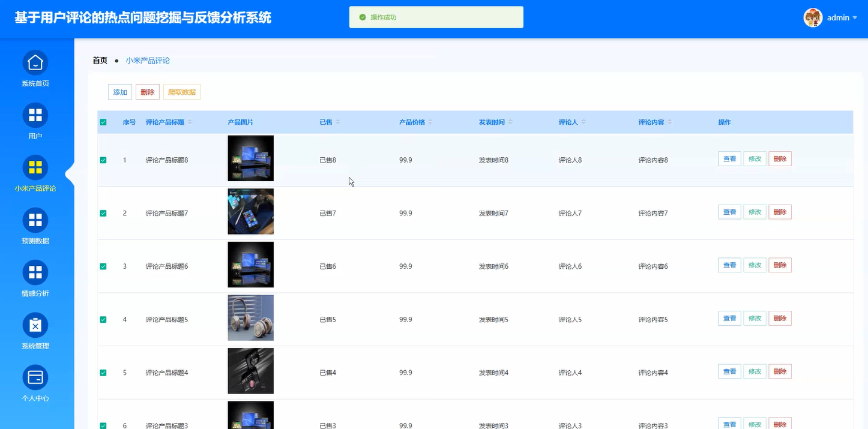Click 修改 for 评论产品标题6
The height and width of the screenshot is (429, 868).
point(755,265)
